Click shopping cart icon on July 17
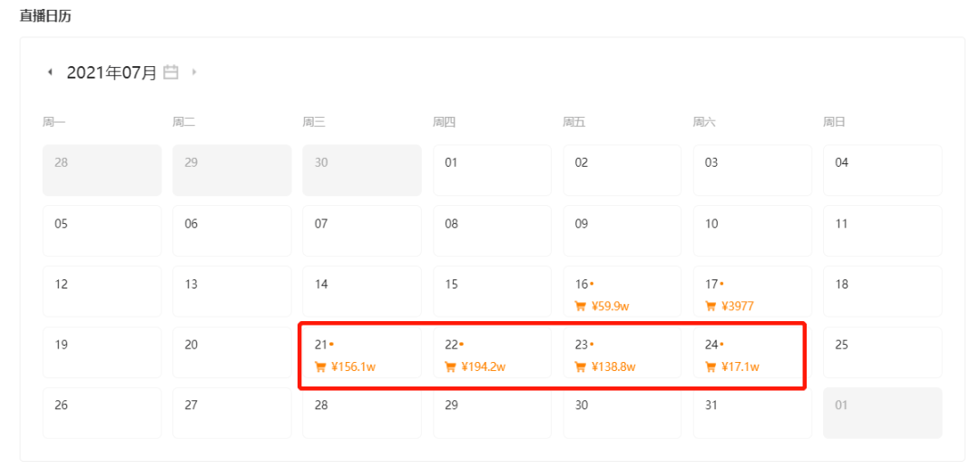Image resolution: width=980 pixels, height=469 pixels. click(710, 307)
